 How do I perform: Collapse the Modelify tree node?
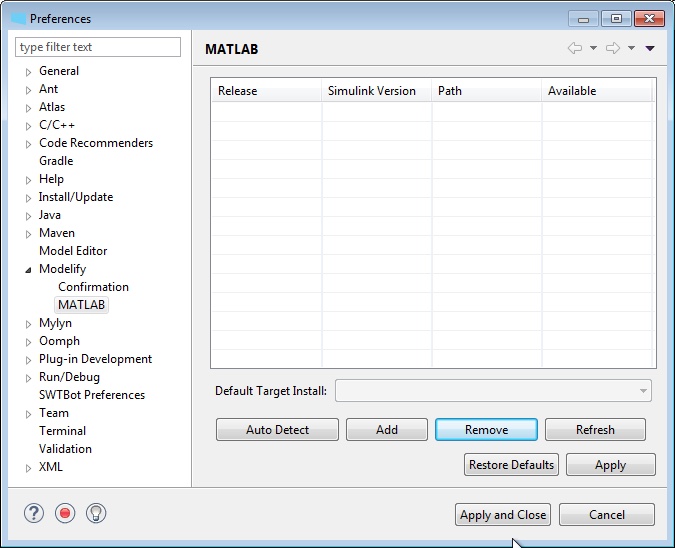tap(28, 270)
